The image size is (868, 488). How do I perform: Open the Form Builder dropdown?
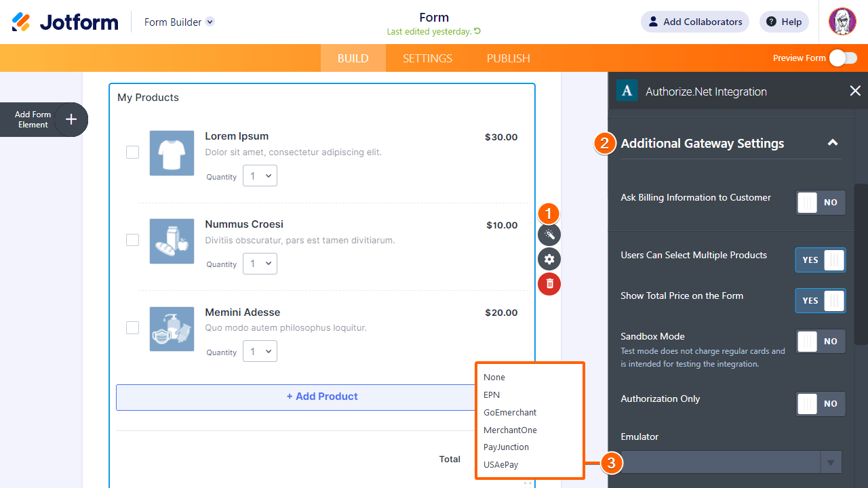[x=179, y=22]
